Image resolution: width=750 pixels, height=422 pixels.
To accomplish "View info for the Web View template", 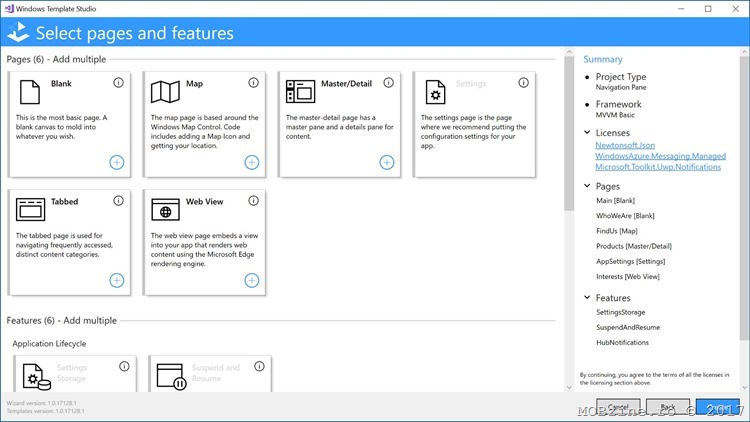I will click(x=253, y=201).
